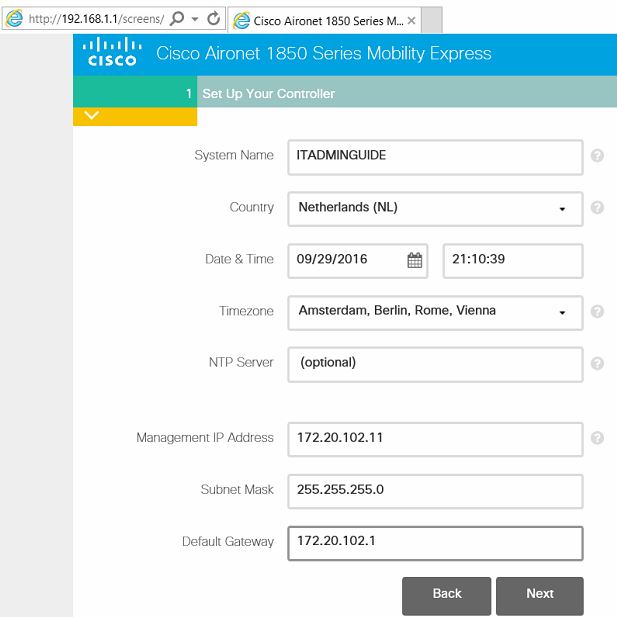The image size is (617, 617).
Task: Close the Cisco Aironet browser tab
Action: click(x=412, y=20)
